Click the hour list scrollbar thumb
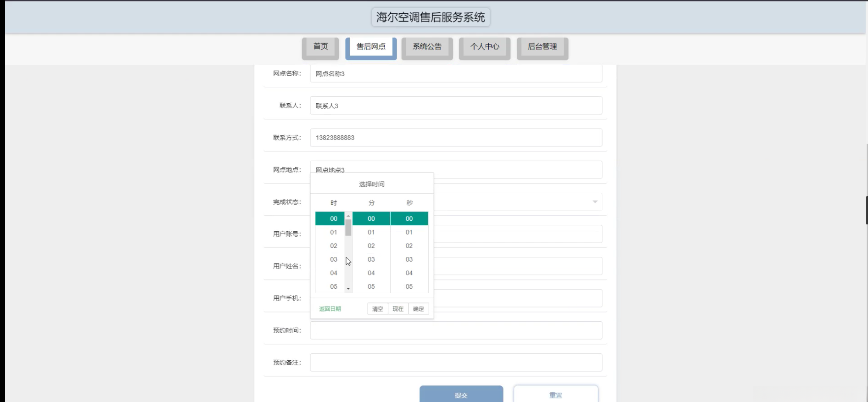The image size is (868, 402). 348,228
